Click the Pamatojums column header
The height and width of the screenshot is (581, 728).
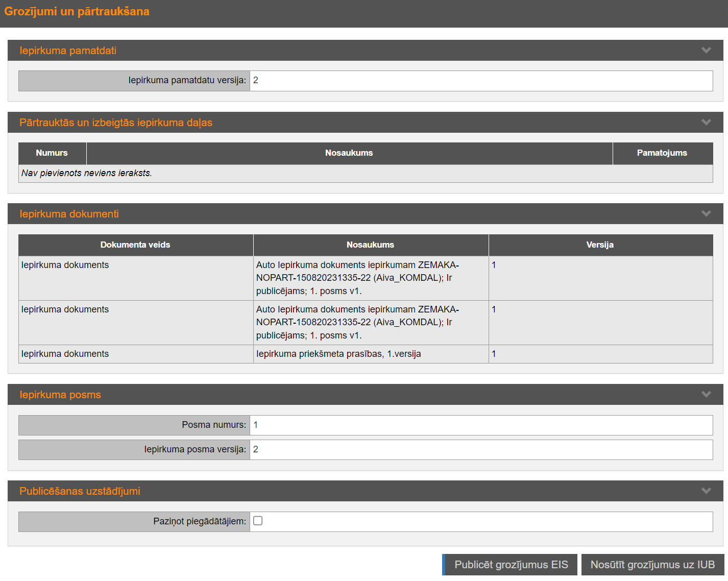click(662, 153)
